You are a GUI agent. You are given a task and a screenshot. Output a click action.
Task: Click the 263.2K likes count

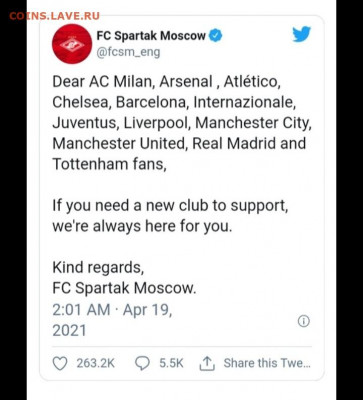coord(96,363)
